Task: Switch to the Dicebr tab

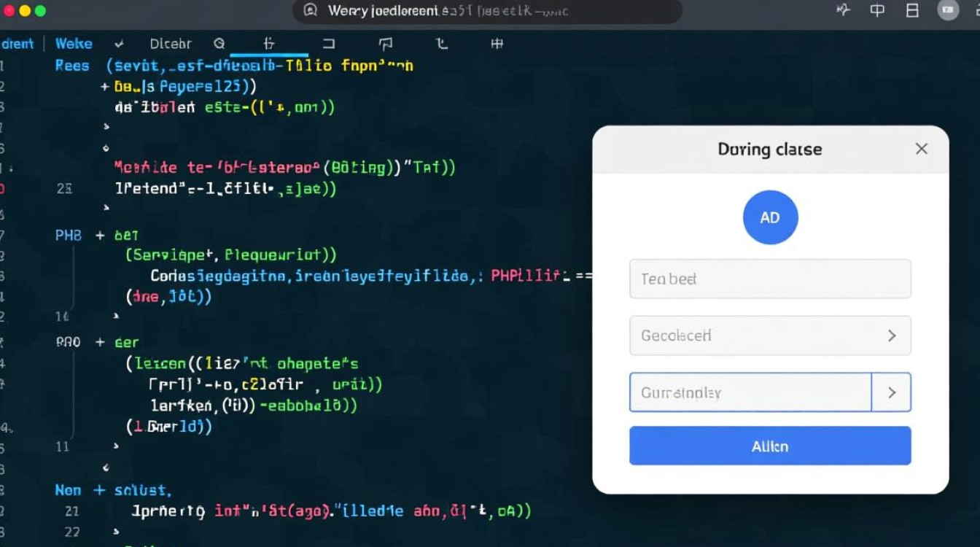Action: coord(170,44)
